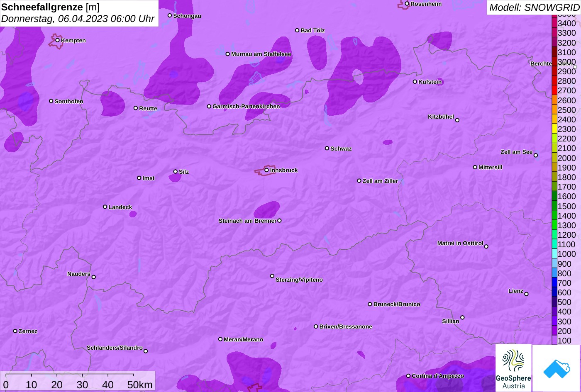This screenshot has width=581, height=392.
Task: Select the light purple 100 legend swatch
Action: pos(554,341)
